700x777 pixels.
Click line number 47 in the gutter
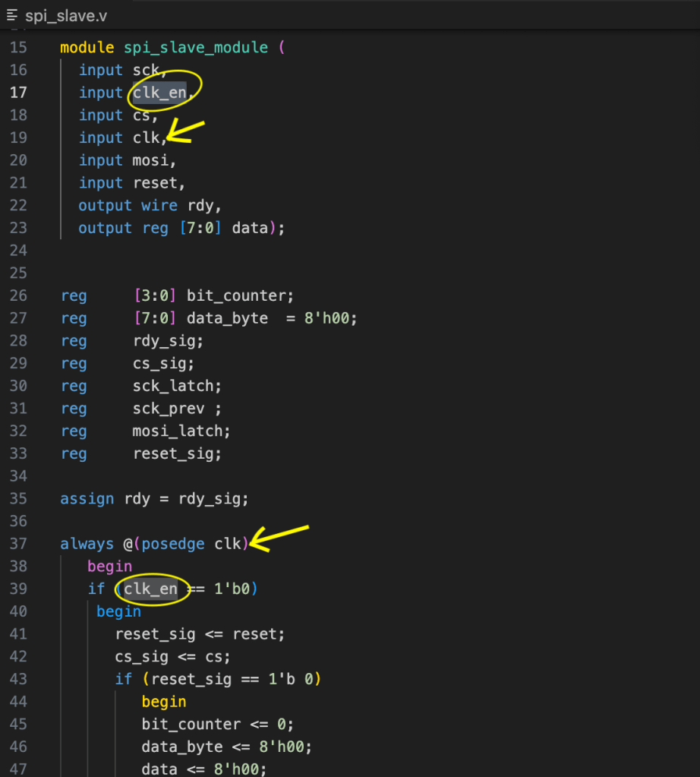pyautogui.click(x=18, y=769)
